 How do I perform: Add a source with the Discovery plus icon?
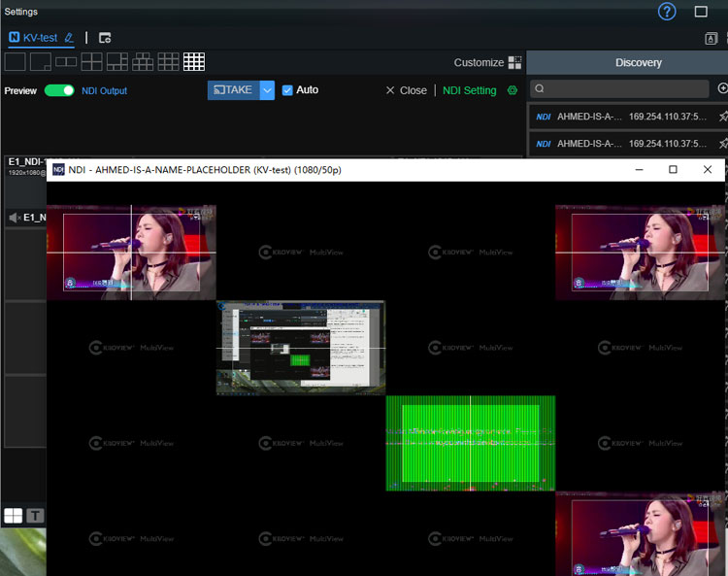[722, 88]
